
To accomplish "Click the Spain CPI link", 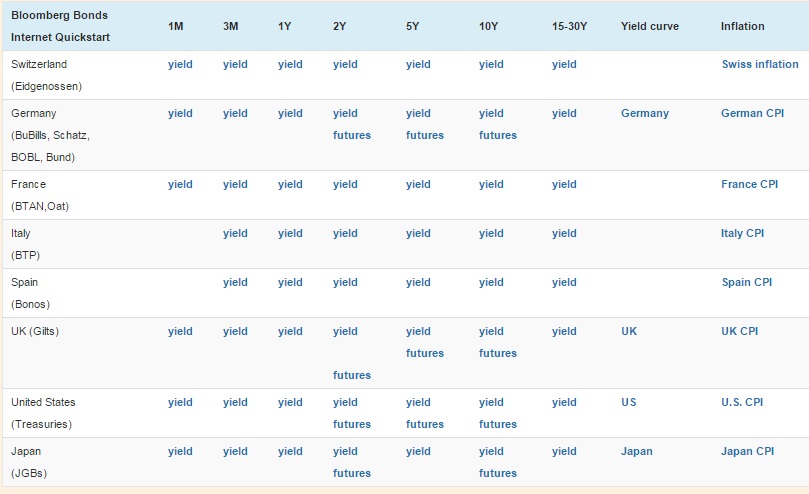I will tap(746, 282).
